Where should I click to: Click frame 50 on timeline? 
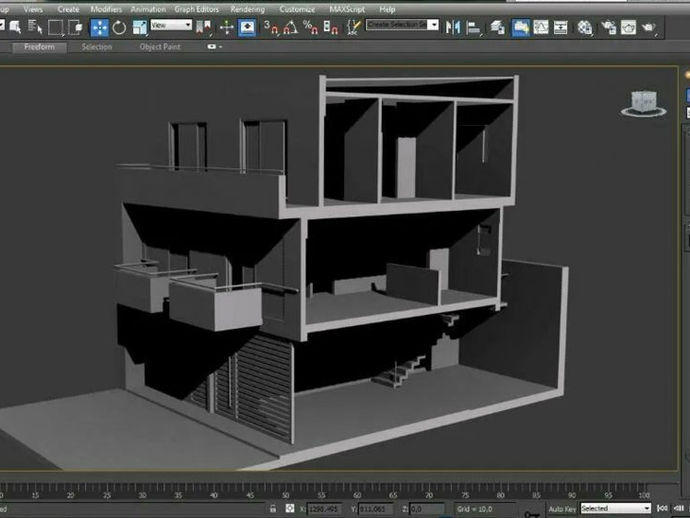click(286, 495)
